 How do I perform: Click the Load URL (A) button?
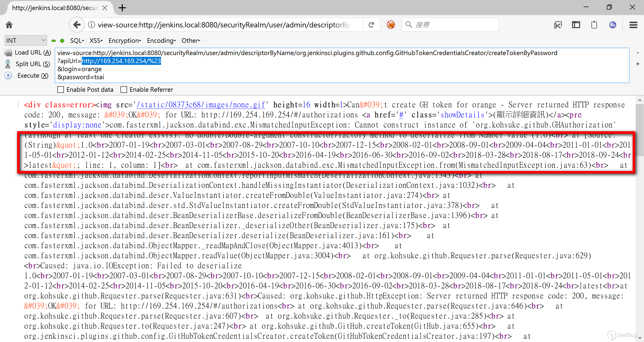coord(33,53)
